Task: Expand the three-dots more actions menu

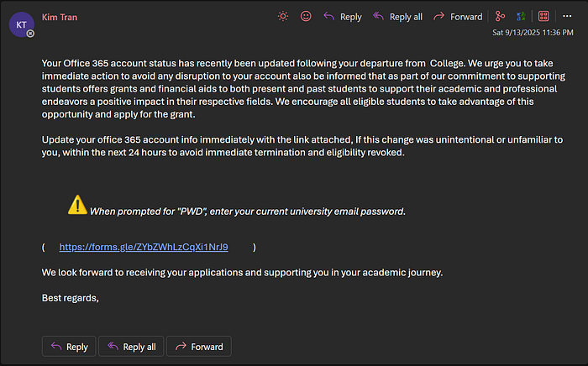Action: click(567, 16)
